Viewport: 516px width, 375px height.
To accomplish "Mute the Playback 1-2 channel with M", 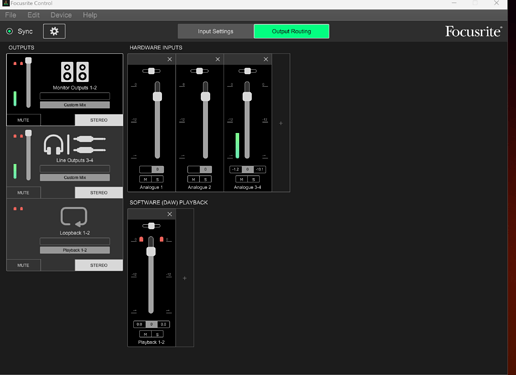I will [145, 334].
